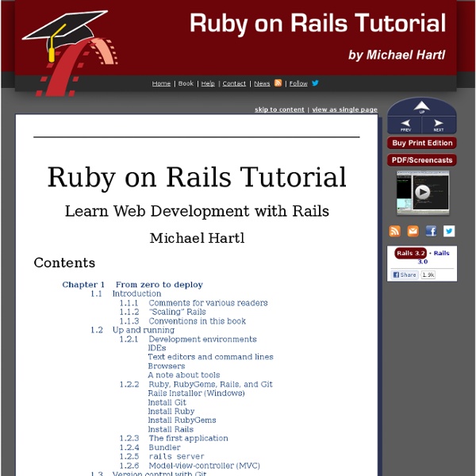Open 1.1.2 "Scaling" Rails

pyautogui.click(x=163, y=312)
